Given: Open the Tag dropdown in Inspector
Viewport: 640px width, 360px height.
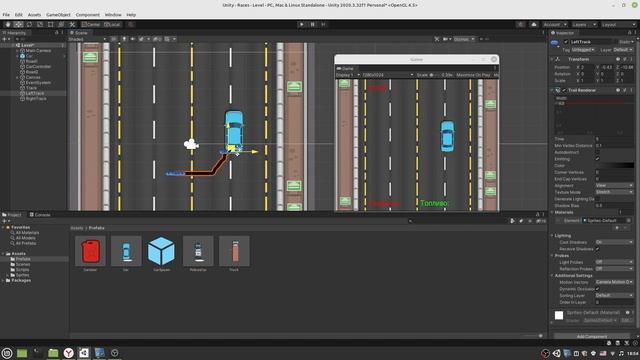Looking at the screenshot, I should point(583,50).
